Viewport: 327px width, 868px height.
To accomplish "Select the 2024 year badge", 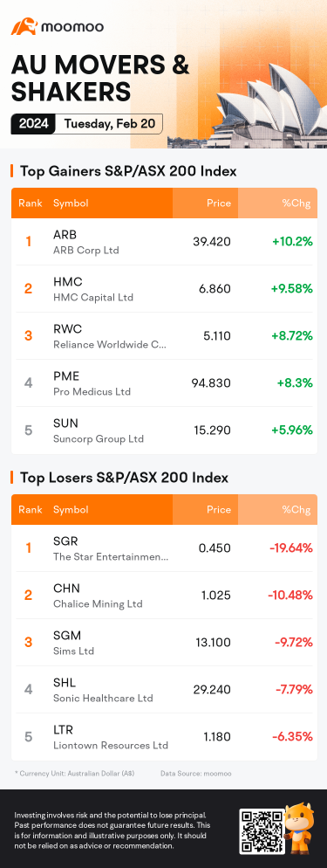I will 33,123.
